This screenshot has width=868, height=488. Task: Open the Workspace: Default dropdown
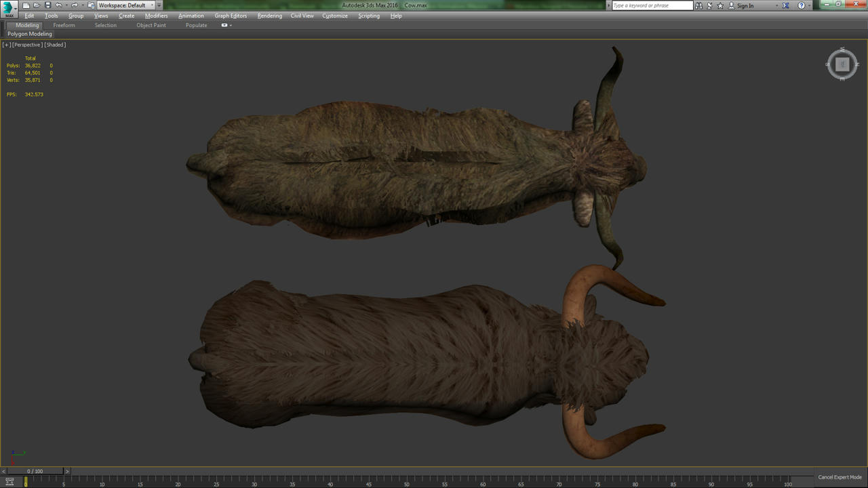(x=125, y=5)
